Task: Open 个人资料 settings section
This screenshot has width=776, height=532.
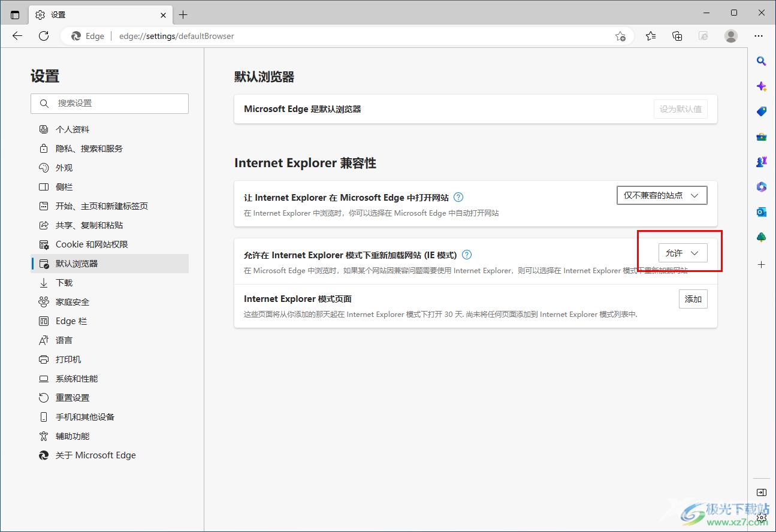Action: click(110, 129)
